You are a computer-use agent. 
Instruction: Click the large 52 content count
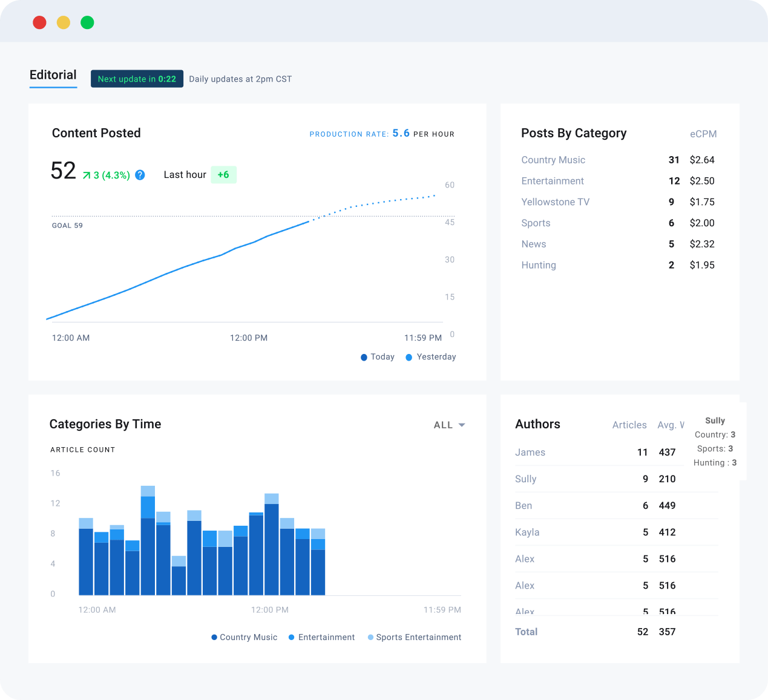coord(64,171)
